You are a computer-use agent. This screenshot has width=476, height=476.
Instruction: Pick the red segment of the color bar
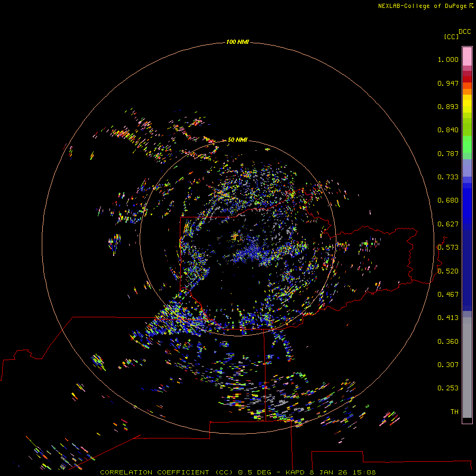pyautogui.click(x=467, y=79)
